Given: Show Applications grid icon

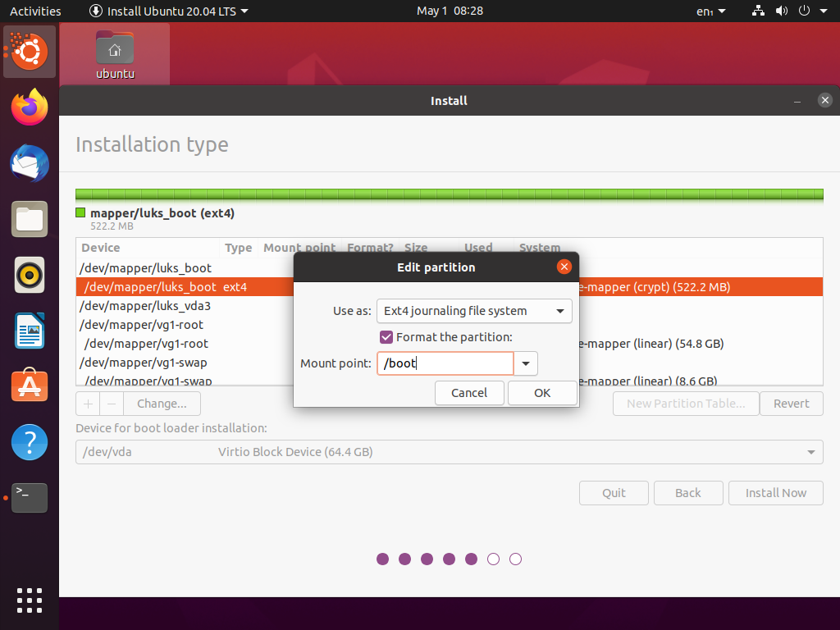Looking at the screenshot, I should [30, 600].
